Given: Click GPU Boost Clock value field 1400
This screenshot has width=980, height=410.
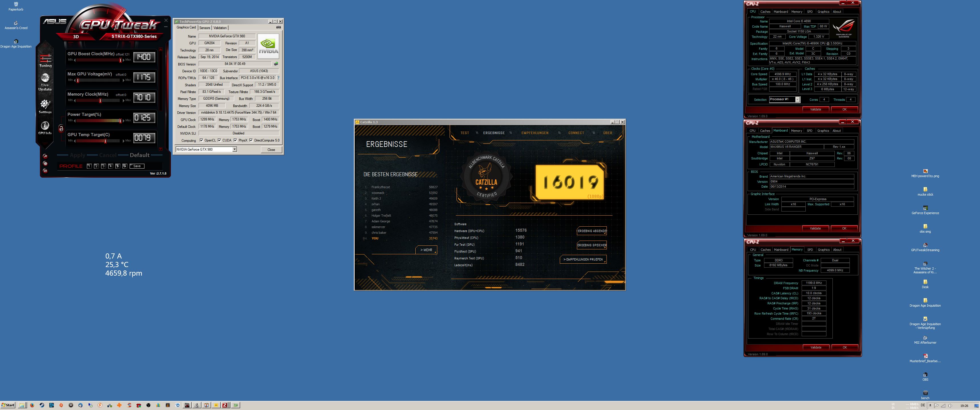Looking at the screenshot, I should coord(144,57).
